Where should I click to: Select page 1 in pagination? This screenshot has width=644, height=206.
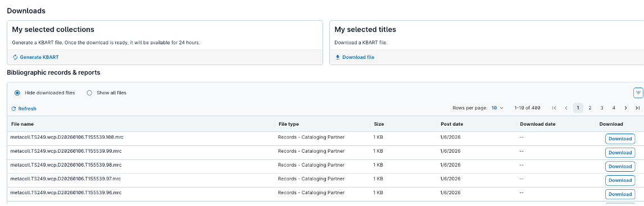click(x=578, y=108)
